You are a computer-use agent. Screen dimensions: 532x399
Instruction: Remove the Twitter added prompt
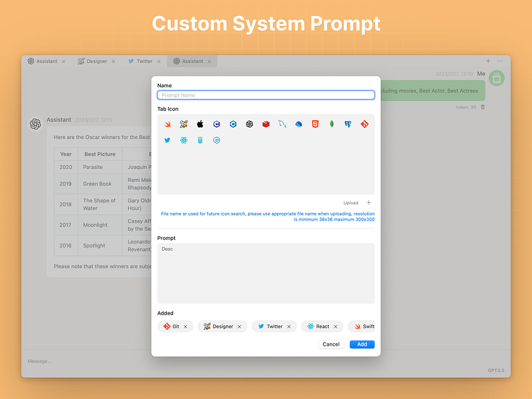click(x=289, y=327)
